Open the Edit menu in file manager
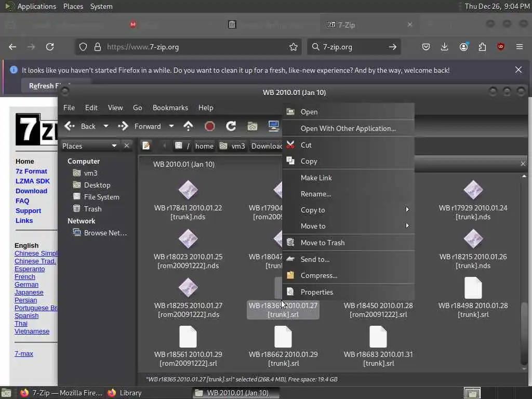532x399 pixels. [x=91, y=108]
